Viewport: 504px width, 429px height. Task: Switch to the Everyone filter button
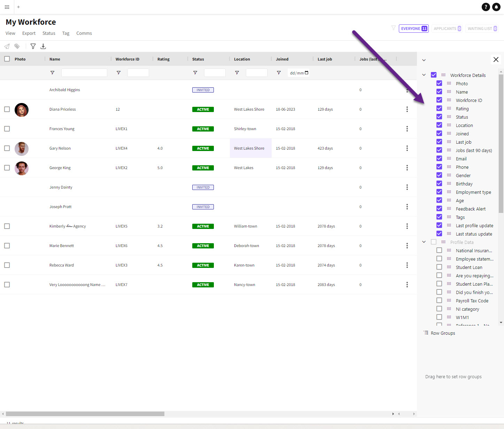tap(413, 29)
